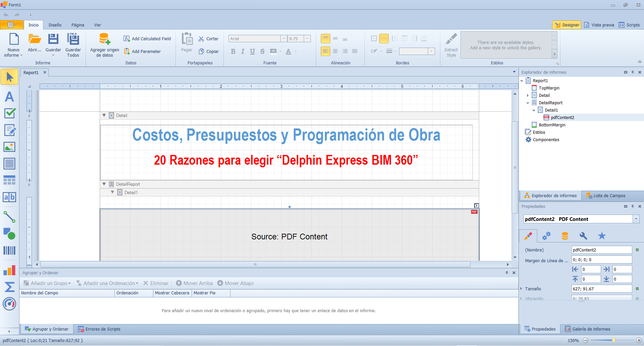Image resolution: width=644 pixels, height=346 pixels.
Task: Toggle Bold font formatting
Action: coord(233,51)
